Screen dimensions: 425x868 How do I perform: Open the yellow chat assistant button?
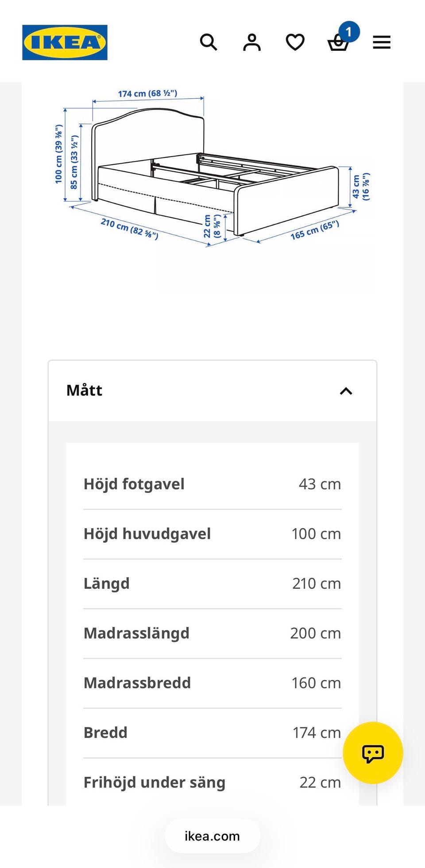click(373, 753)
